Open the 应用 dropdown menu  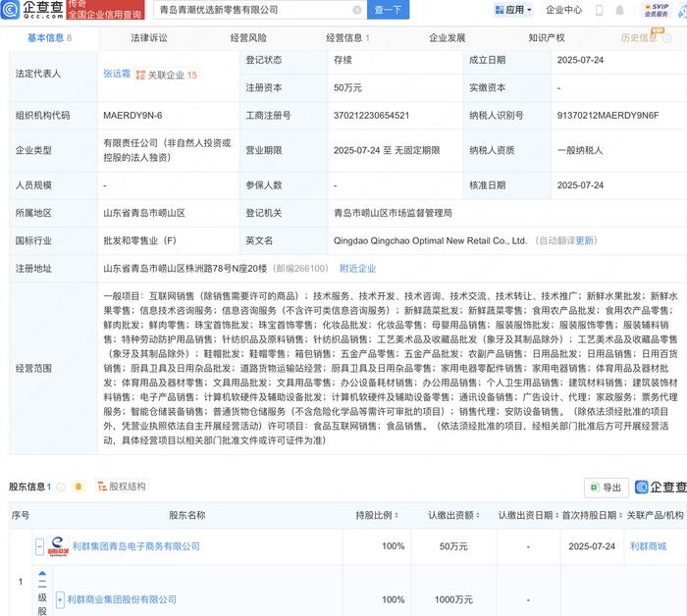(x=513, y=10)
